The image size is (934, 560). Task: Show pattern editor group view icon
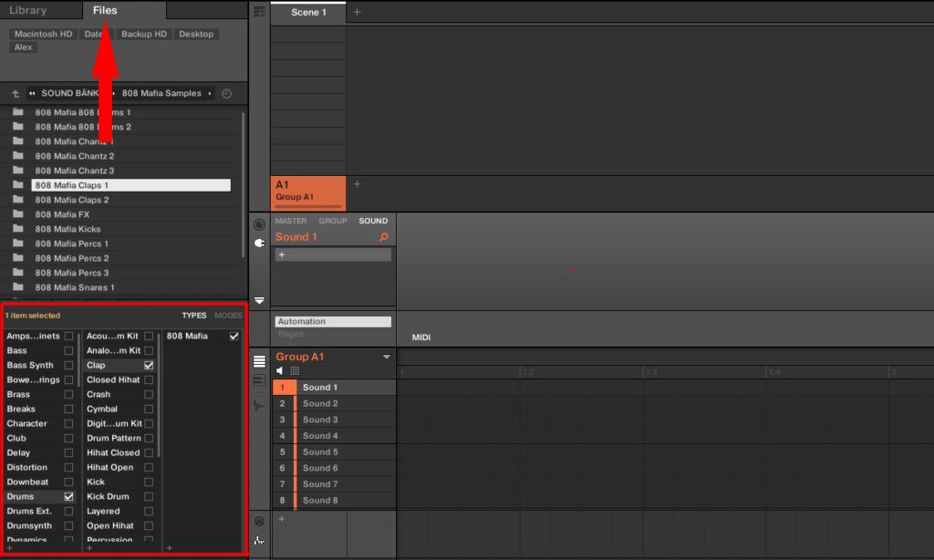coord(259,361)
